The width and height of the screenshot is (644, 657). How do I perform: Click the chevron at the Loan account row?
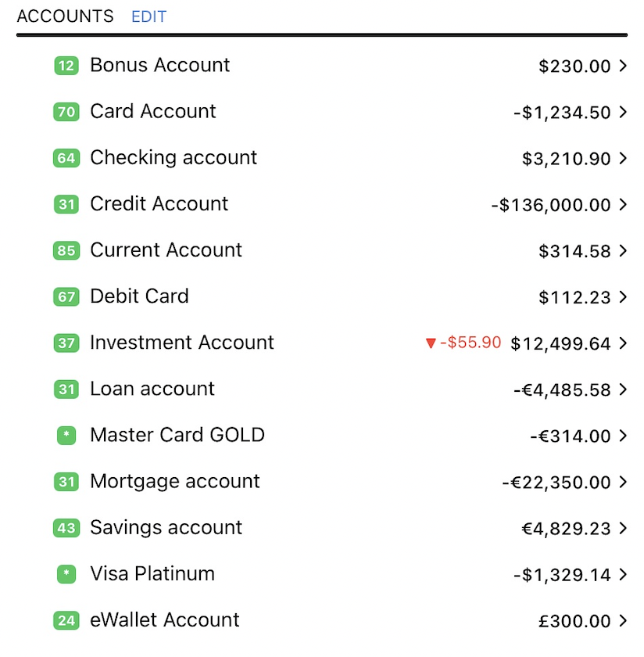click(x=623, y=390)
